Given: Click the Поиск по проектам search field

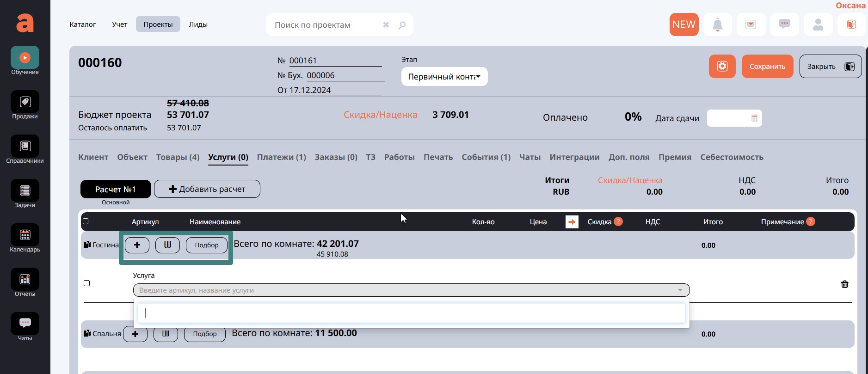Looking at the screenshot, I should (x=326, y=25).
